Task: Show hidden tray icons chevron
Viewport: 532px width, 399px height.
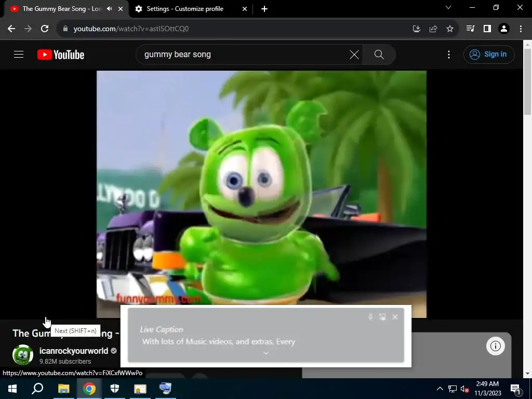Action: (440, 389)
